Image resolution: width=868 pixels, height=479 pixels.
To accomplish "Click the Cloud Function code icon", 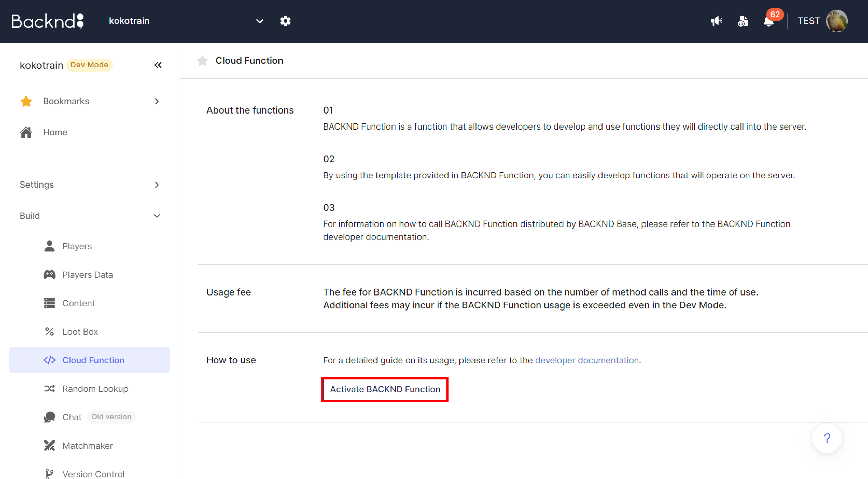I will coord(50,360).
